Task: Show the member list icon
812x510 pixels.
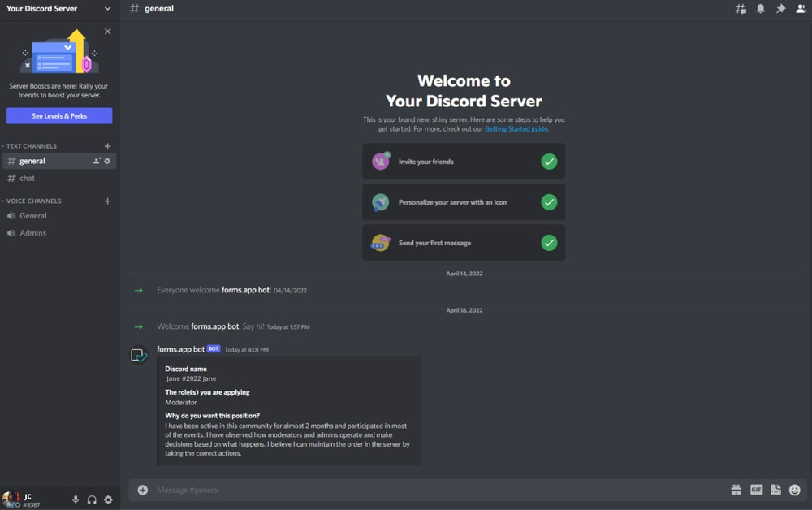Action: [801, 9]
